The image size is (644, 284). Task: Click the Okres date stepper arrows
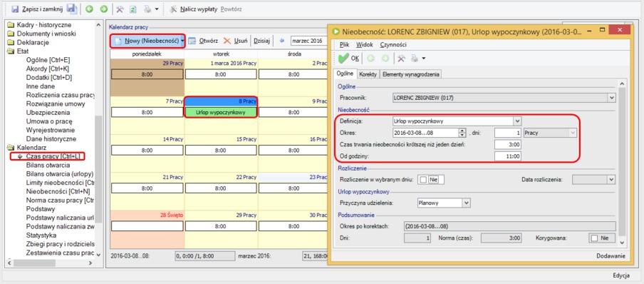click(x=462, y=133)
